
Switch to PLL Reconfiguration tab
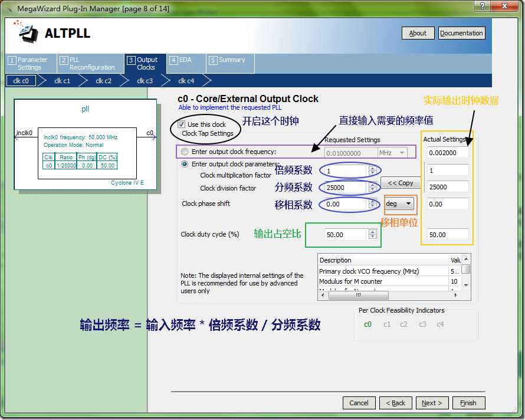(90, 63)
